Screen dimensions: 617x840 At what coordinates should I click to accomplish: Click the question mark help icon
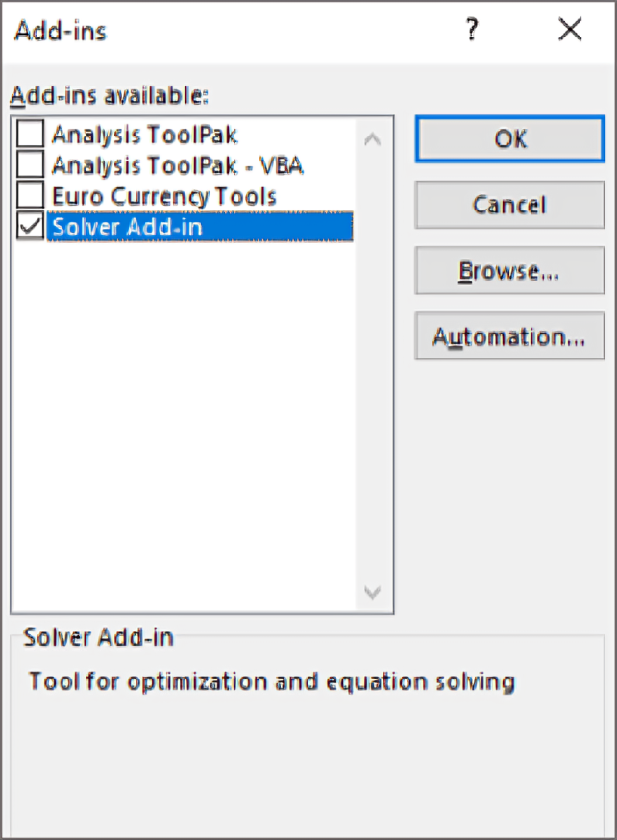(471, 30)
